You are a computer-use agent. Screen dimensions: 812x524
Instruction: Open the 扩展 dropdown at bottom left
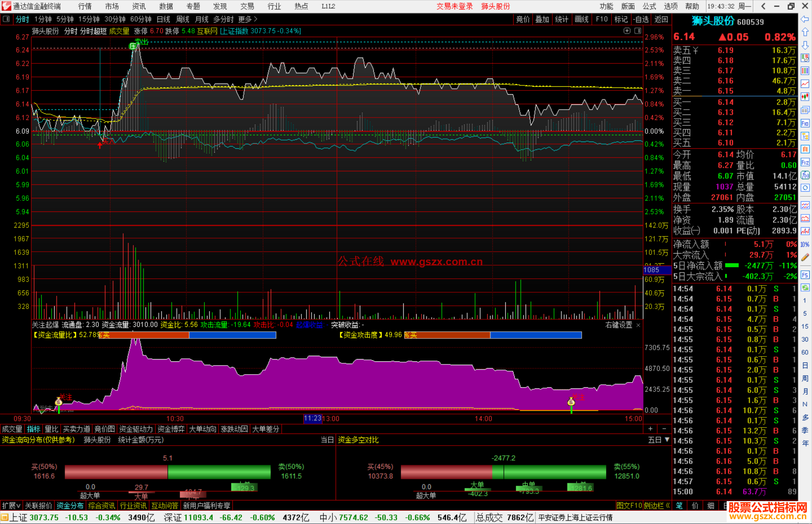coord(11,506)
